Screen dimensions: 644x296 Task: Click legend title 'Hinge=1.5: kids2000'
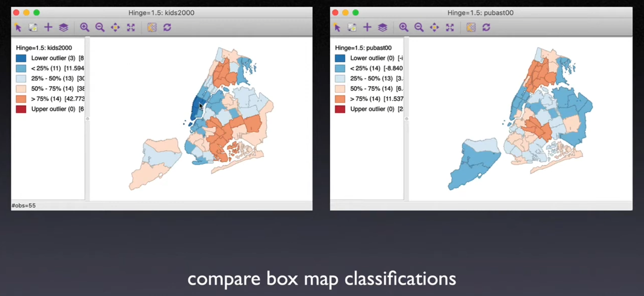(44, 48)
